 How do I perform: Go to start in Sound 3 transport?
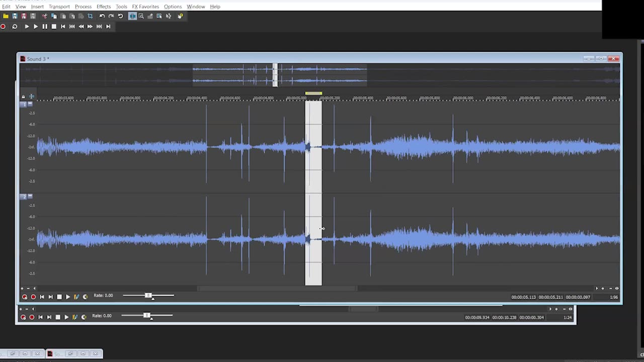pyautogui.click(x=42, y=297)
